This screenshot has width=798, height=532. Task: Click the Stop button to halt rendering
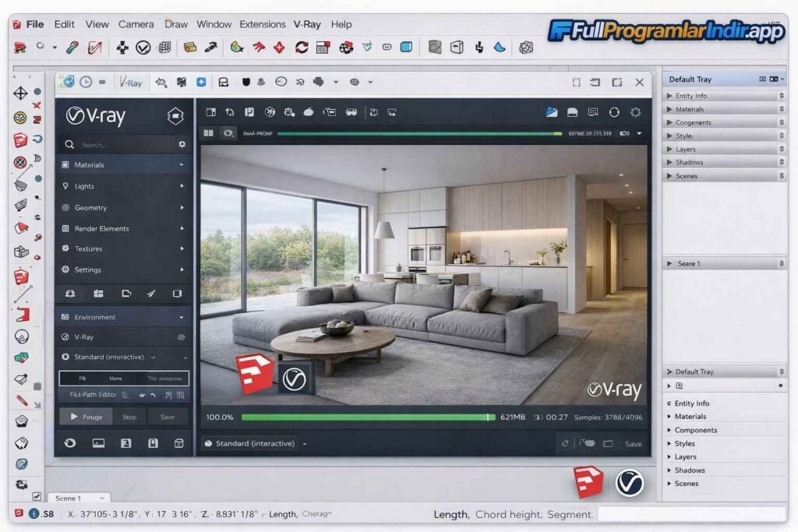point(129,416)
